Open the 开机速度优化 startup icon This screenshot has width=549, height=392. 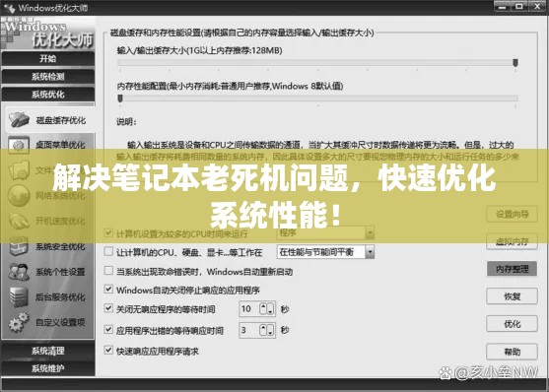[19, 221]
